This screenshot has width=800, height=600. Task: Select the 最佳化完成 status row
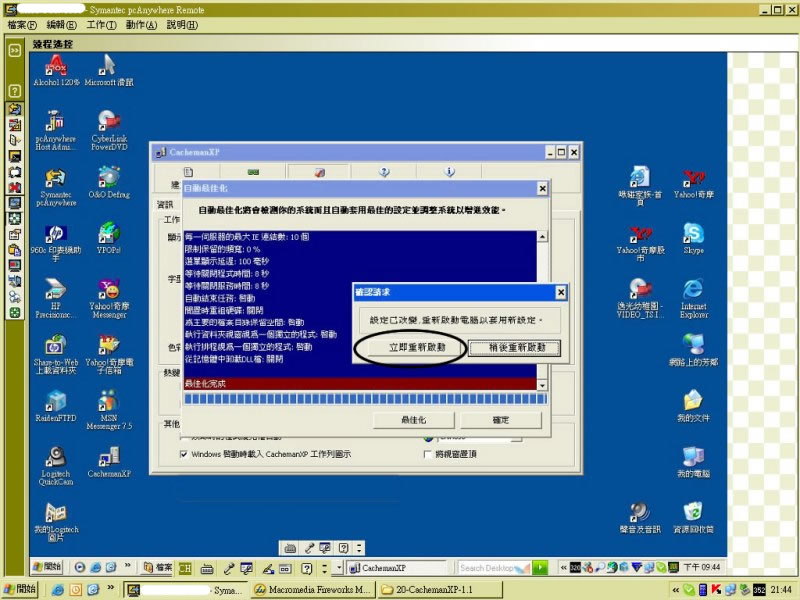[x=360, y=384]
